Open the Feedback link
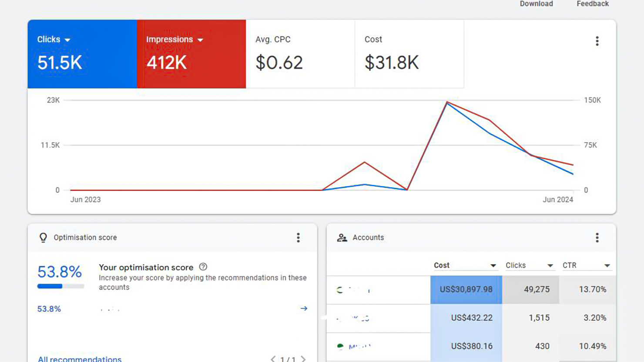Image resolution: width=644 pixels, height=362 pixels. tap(592, 4)
